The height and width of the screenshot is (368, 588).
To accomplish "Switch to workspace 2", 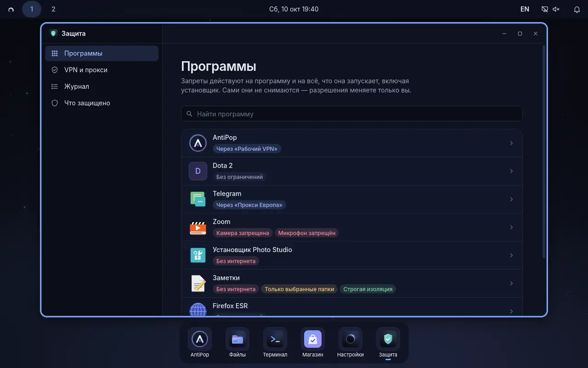I will click(x=53, y=9).
